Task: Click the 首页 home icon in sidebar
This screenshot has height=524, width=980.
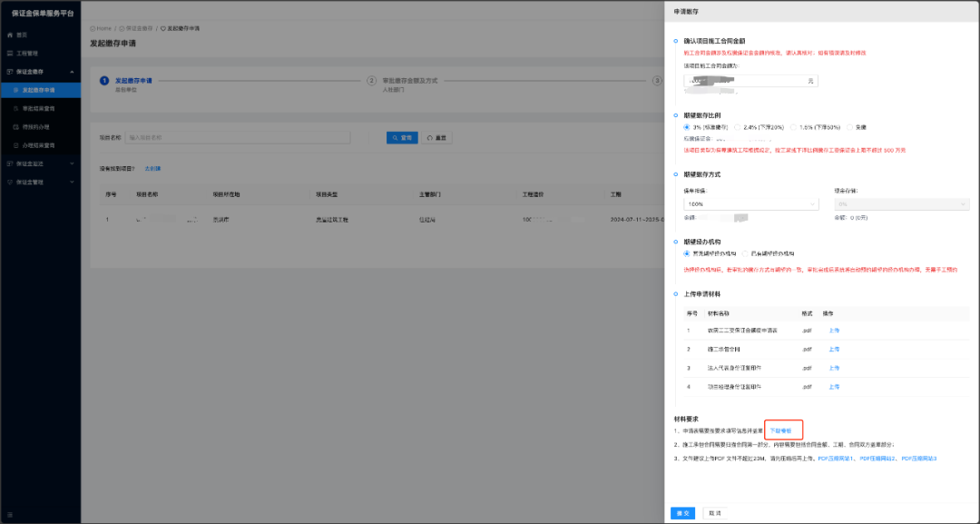Action: pos(9,35)
